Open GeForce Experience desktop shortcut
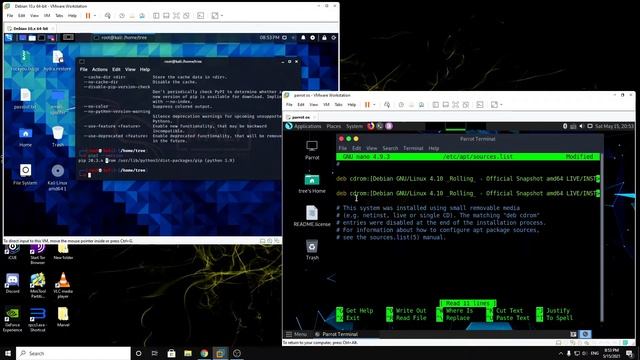The height and width of the screenshot is (360, 640). 12,319
